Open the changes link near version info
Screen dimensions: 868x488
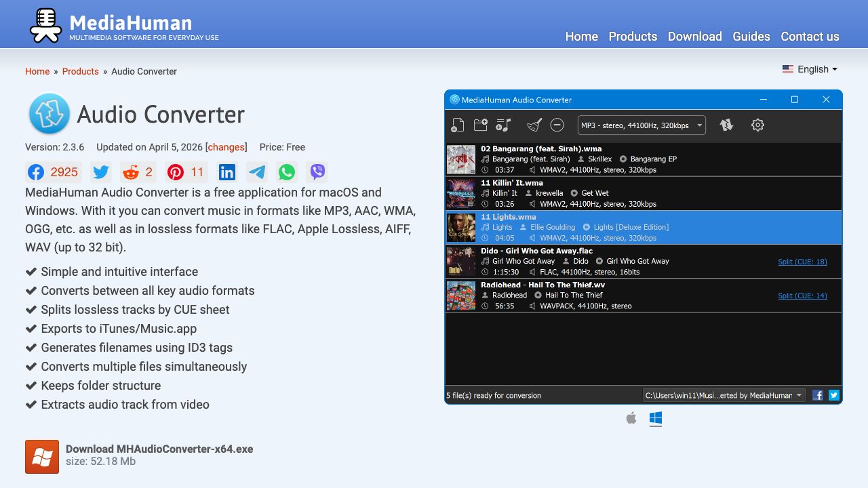coord(226,147)
